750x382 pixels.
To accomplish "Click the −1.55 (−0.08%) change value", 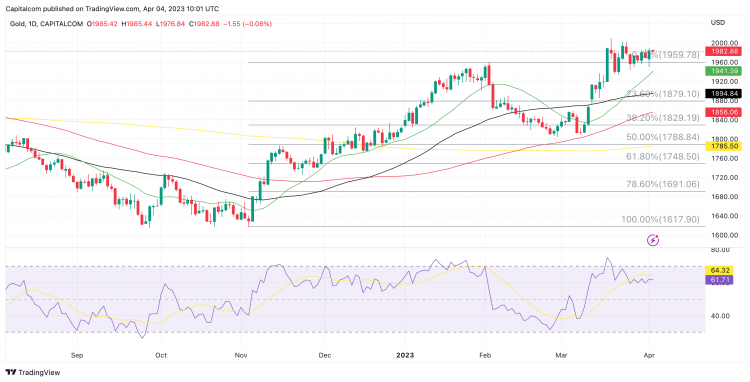I will [247, 23].
